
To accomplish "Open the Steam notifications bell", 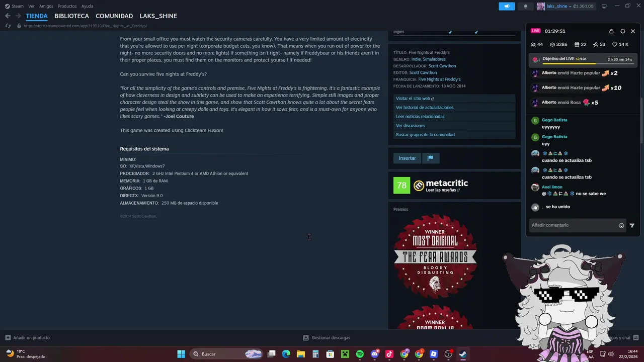I will coord(526,6).
